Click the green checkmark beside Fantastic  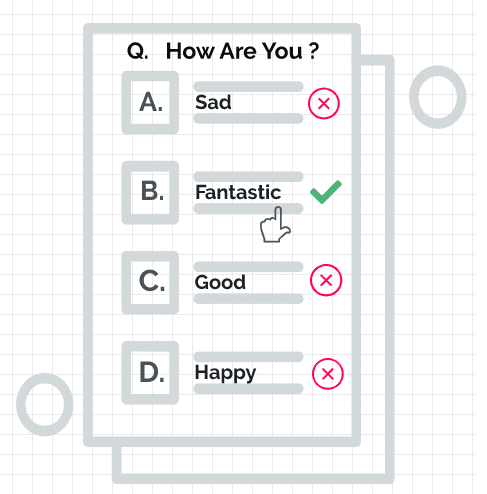pyautogui.click(x=326, y=192)
